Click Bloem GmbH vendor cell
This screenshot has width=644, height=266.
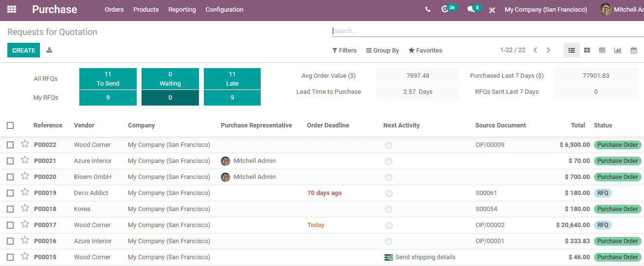coord(92,177)
